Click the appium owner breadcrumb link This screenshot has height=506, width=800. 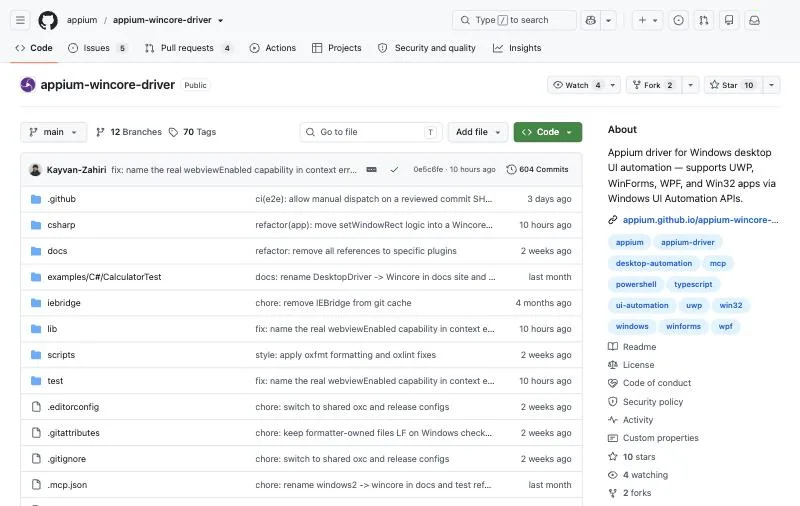tap(82, 20)
